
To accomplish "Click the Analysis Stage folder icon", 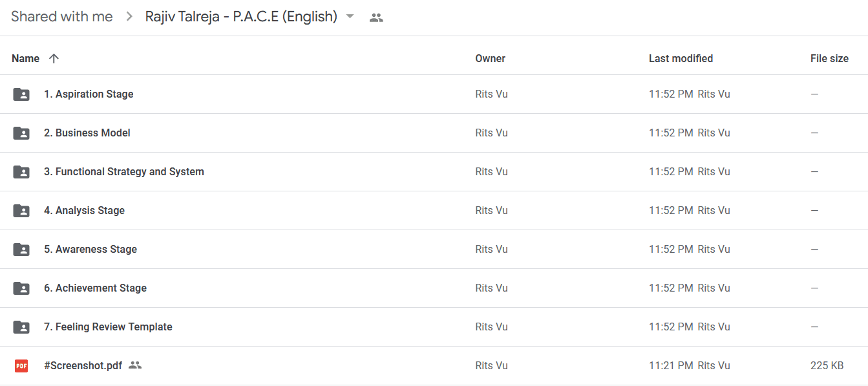I will (x=21, y=211).
